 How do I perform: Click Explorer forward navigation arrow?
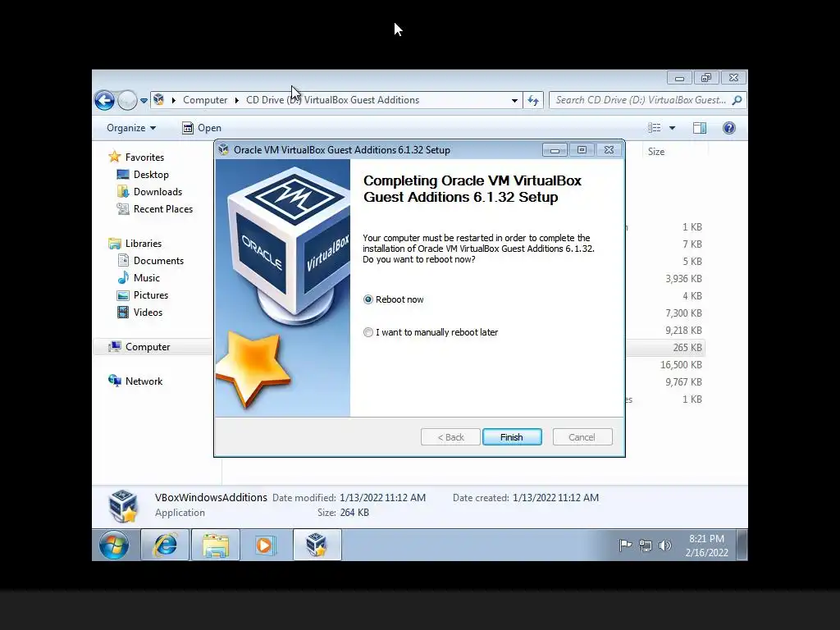pyautogui.click(x=127, y=100)
